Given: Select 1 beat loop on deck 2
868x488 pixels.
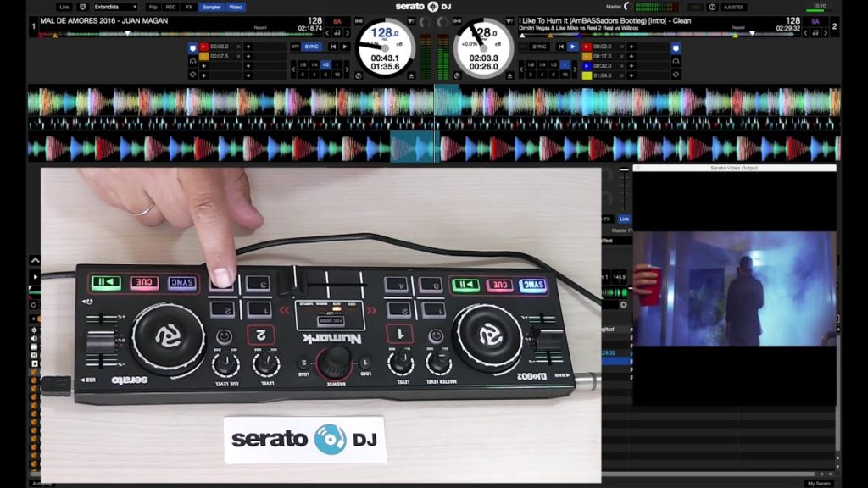Looking at the screenshot, I should click(x=565, y=65).
